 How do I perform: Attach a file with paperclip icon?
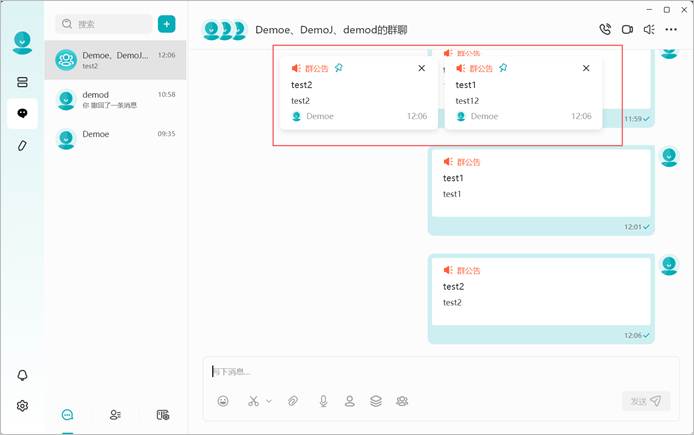(293, 401)
